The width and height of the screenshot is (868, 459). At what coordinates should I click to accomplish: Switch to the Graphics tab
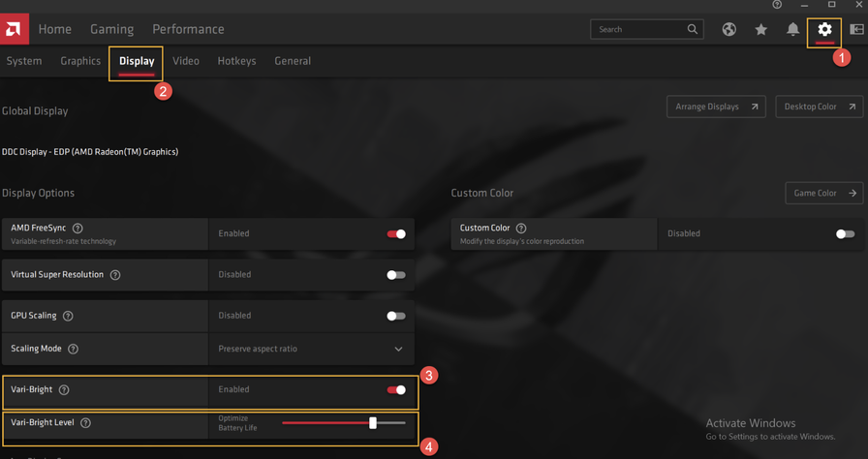80,61
